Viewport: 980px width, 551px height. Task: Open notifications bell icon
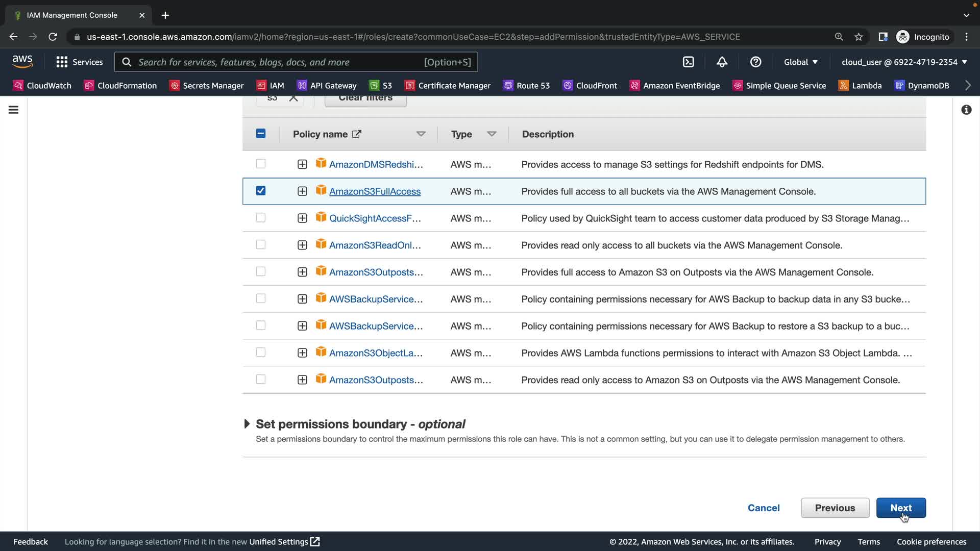point(722,62)
